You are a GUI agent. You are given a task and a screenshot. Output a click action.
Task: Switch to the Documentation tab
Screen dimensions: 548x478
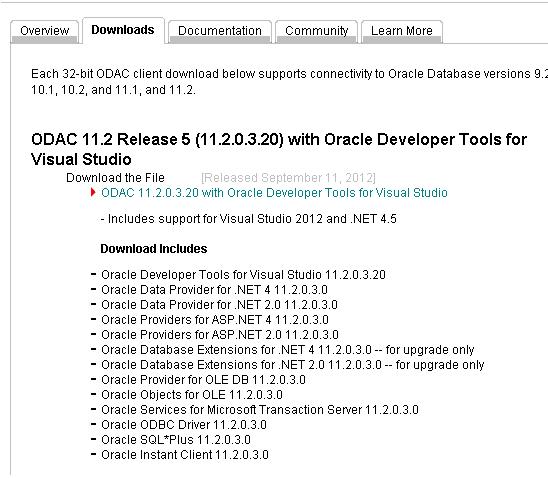(x=220, y=31)
